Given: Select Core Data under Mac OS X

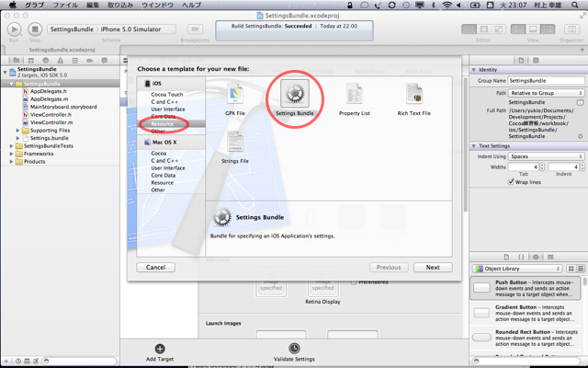Looking at the screenshot, I should (164, 176).
